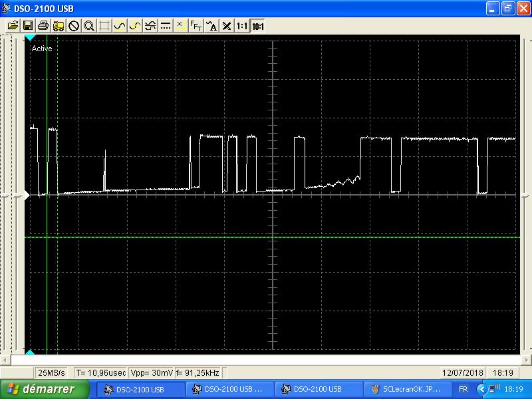Click the grid crop frame icon
The height and width of the screenshot is (399, 532).
click(104, 26)
